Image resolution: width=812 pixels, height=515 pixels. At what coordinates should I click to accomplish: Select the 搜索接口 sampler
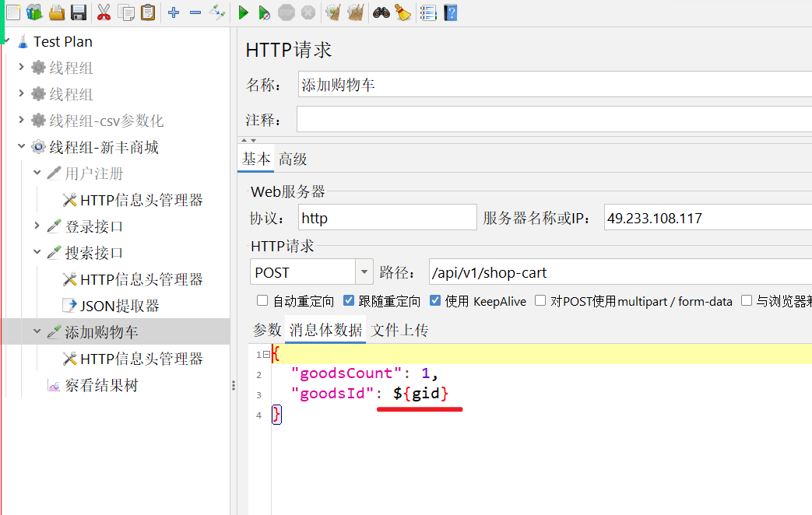point(93,253)
